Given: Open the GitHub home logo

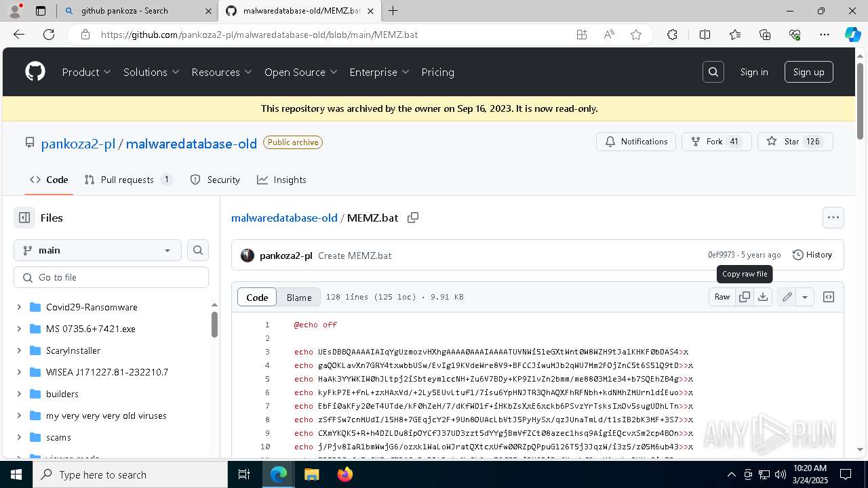Looking at the screenshot, I should click(35, 72).
